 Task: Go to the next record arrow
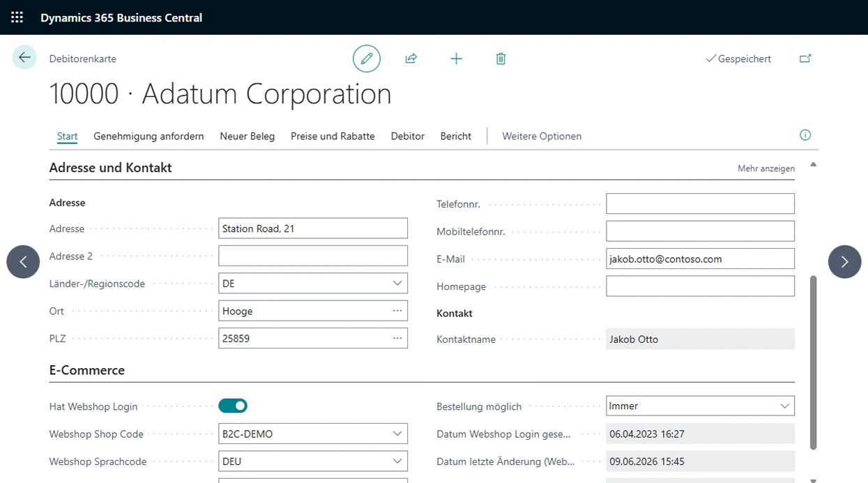[844, 262]
